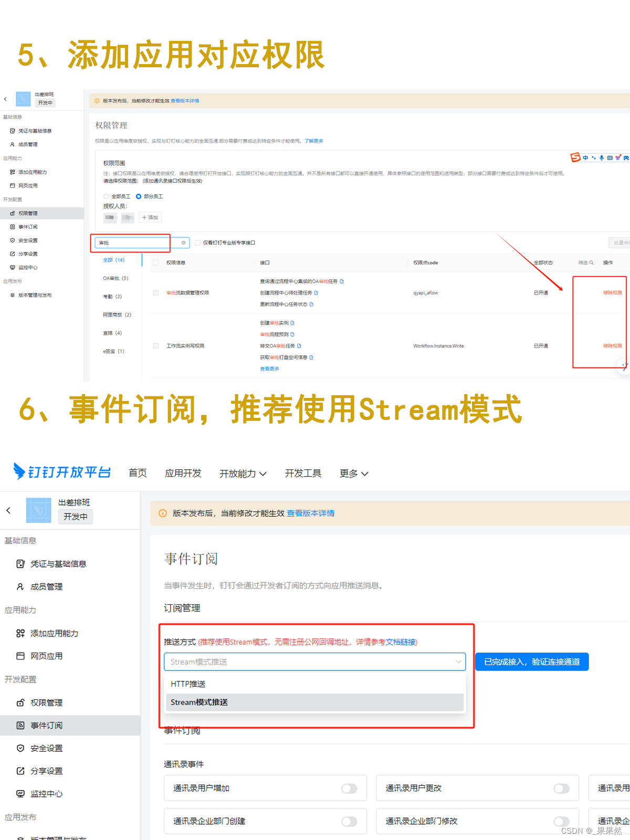Click Sogou game controller icon

(626, 157)
